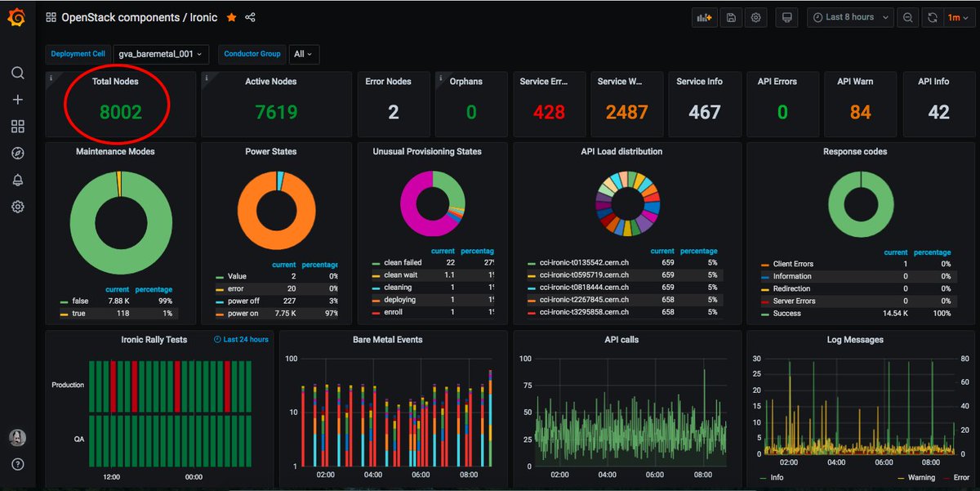Click the Service Info value 467

(704, 112)
